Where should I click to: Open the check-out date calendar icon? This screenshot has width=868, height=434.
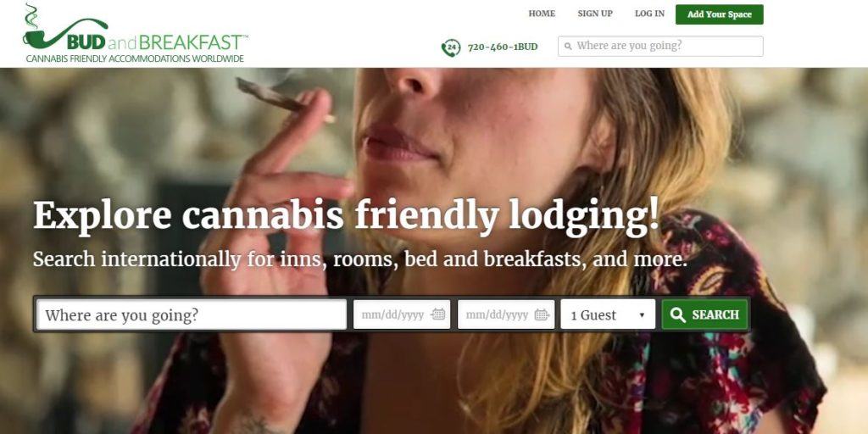[x=542, y=314]
